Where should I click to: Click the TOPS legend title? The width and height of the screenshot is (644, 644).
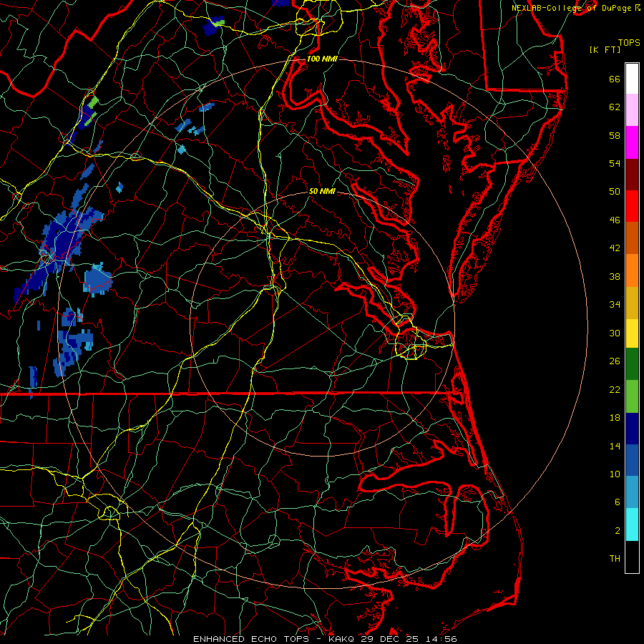point(629,43)
